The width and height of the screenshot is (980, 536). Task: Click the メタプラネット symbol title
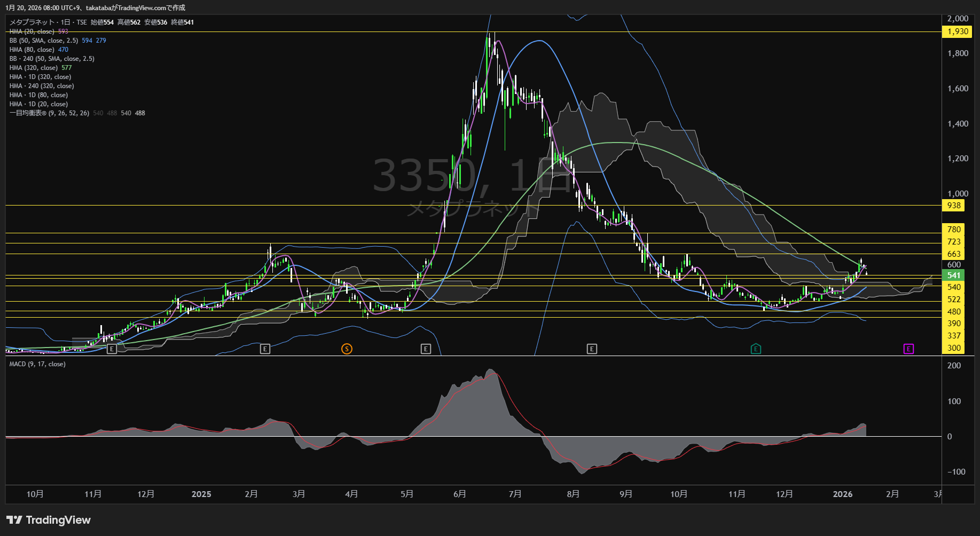[x=32, y=22]
